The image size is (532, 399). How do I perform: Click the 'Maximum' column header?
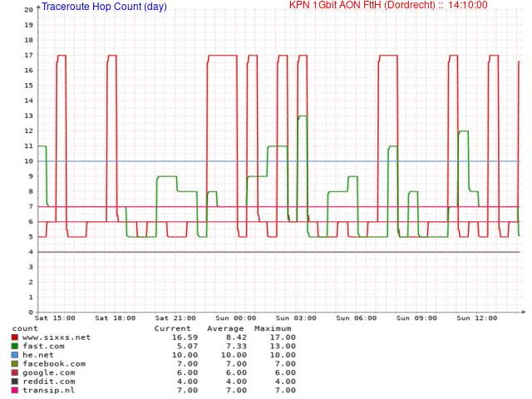[x=273, y=328]
